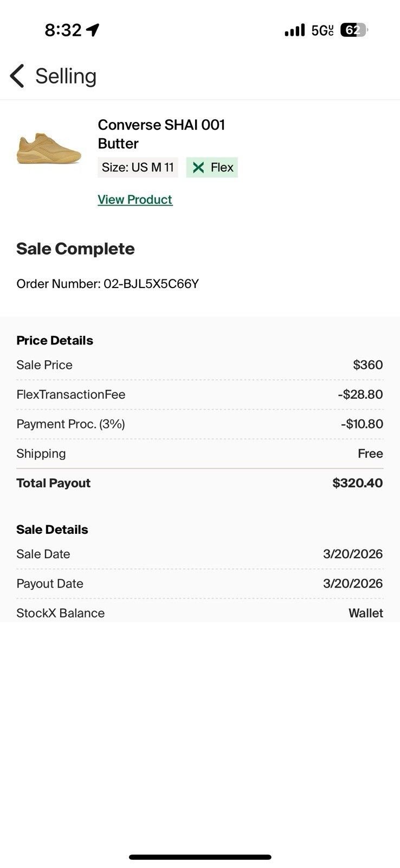Screen dimensions: 400x868
Task: Tap the StockX Balance Wallet row
Action: (x=199, y=612)
